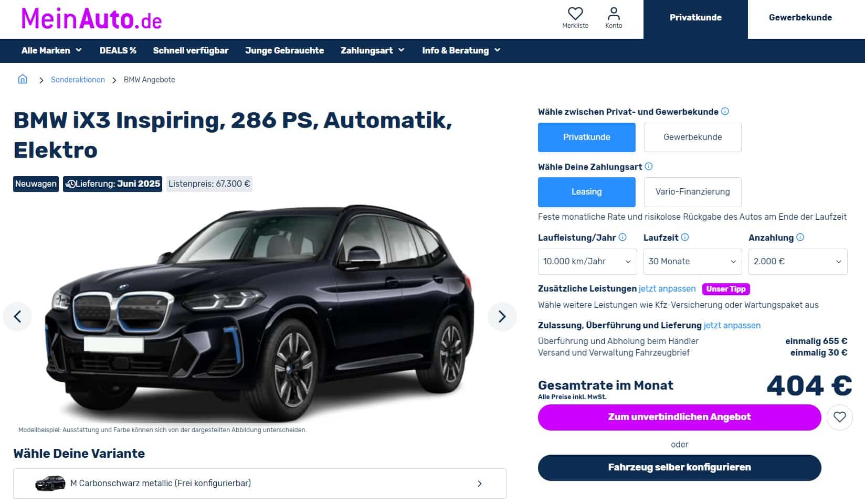Open the Konto account icon
The height and width of the screenshot is (504, 865).
tap(614, 14)
